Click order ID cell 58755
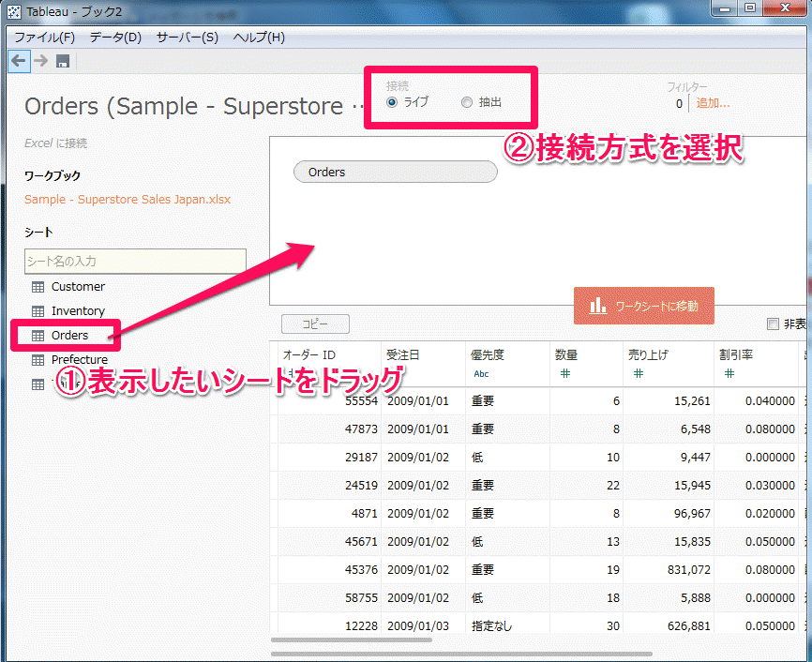812x662 pixels. pyautogui.click(x=362, y=597)
